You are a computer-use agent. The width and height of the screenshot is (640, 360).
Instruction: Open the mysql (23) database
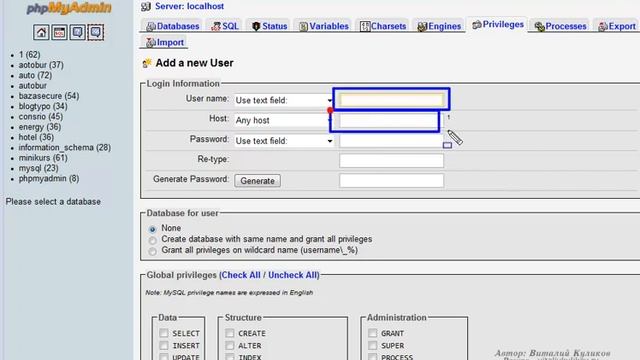click(x=38, y=168)
